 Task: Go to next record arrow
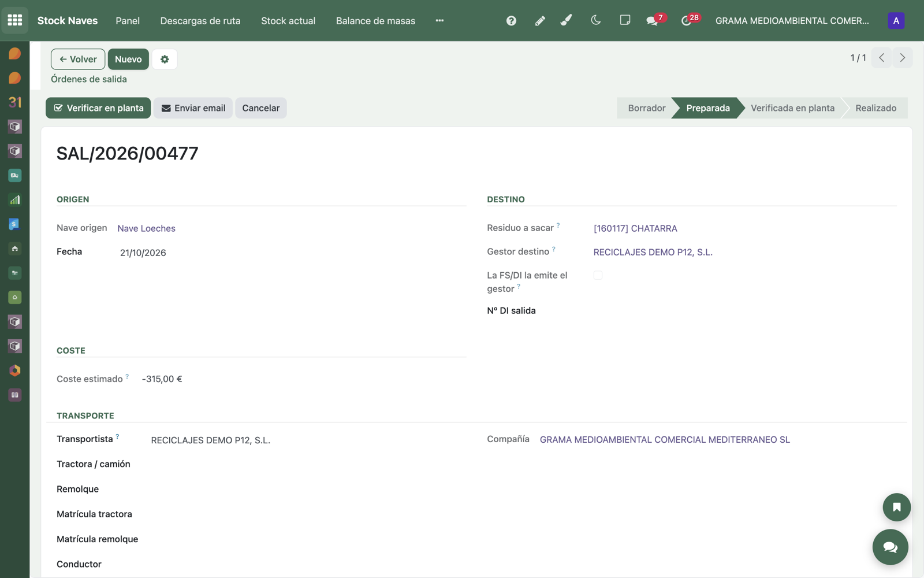[x=903, y=58]
